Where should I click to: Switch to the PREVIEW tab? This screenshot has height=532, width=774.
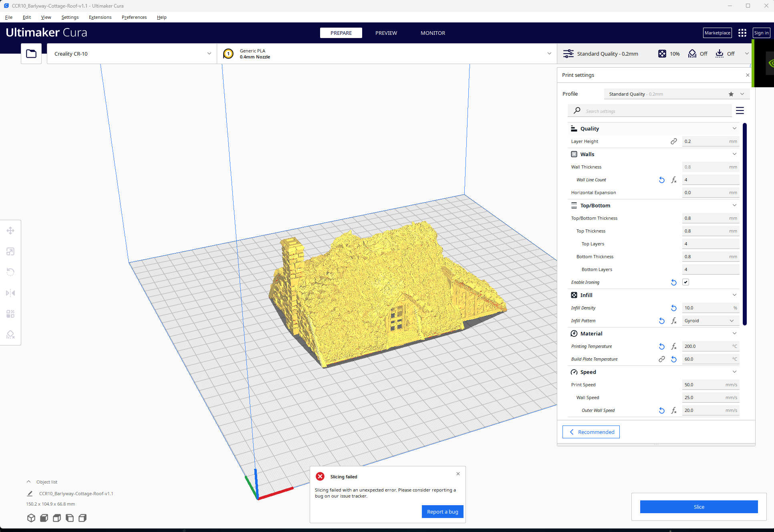tap(386, 33)
